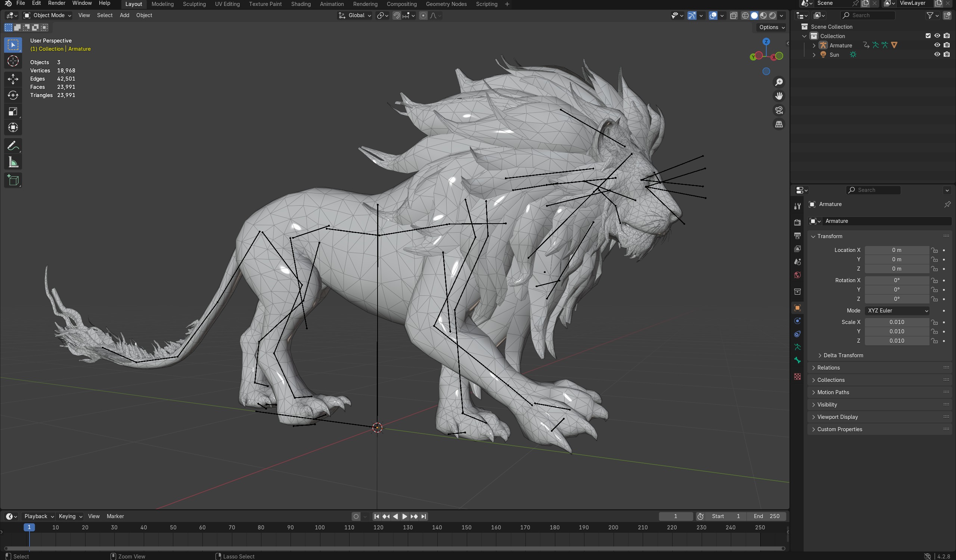The width and height of the screenshot is (956, 560).
Task: Activate the Measure tool
Action: point(13,163)
